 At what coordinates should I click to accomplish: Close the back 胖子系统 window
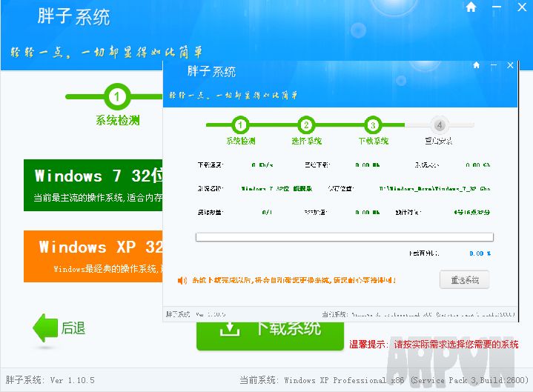click(522, 7)
